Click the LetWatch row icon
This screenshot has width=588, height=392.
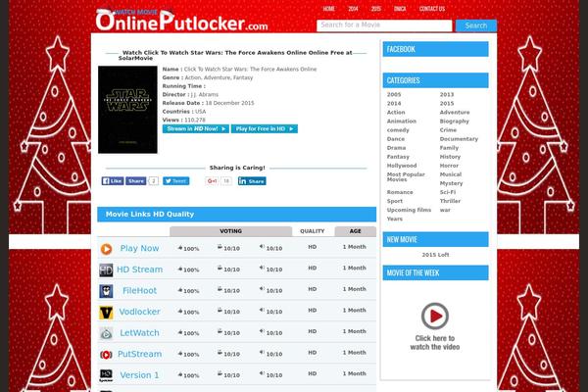coord(106,333)
